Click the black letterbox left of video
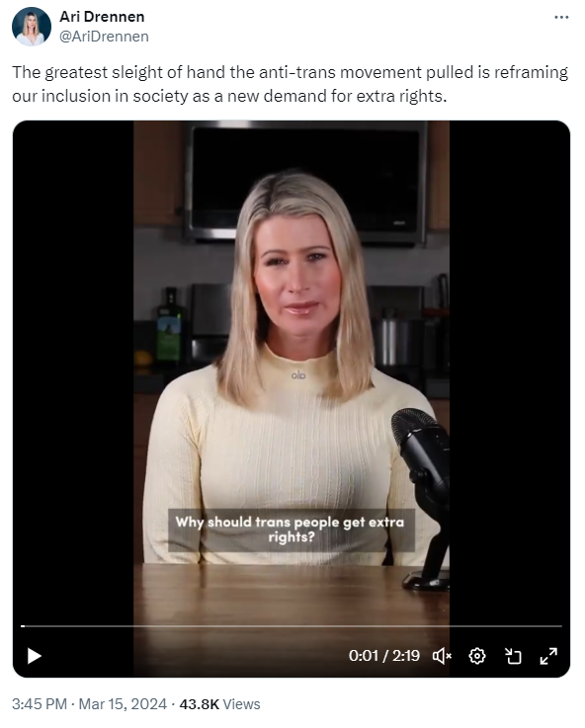 coord(73,371)
